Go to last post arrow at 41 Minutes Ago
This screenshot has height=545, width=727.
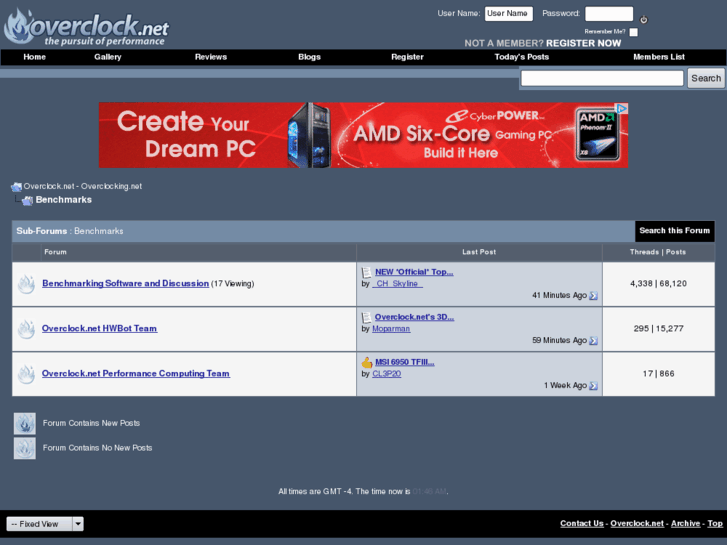click(x=593, y=295)
